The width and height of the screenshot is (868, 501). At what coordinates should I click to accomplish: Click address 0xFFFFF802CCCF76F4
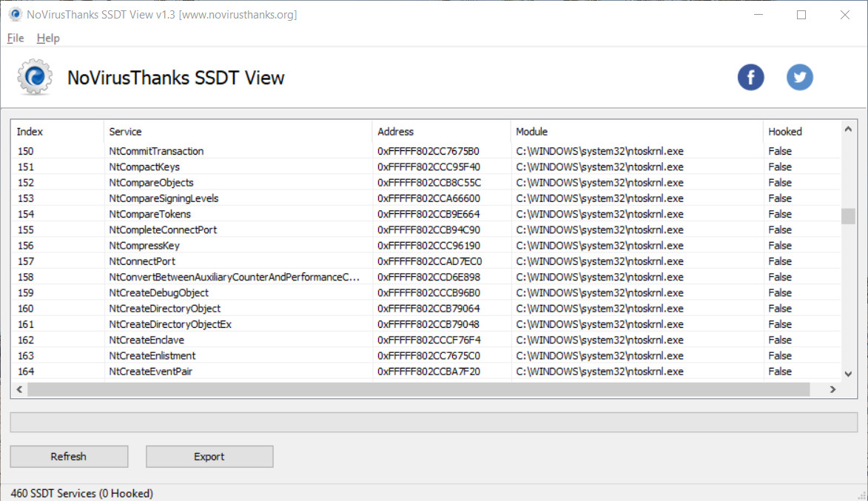(428, 340)
